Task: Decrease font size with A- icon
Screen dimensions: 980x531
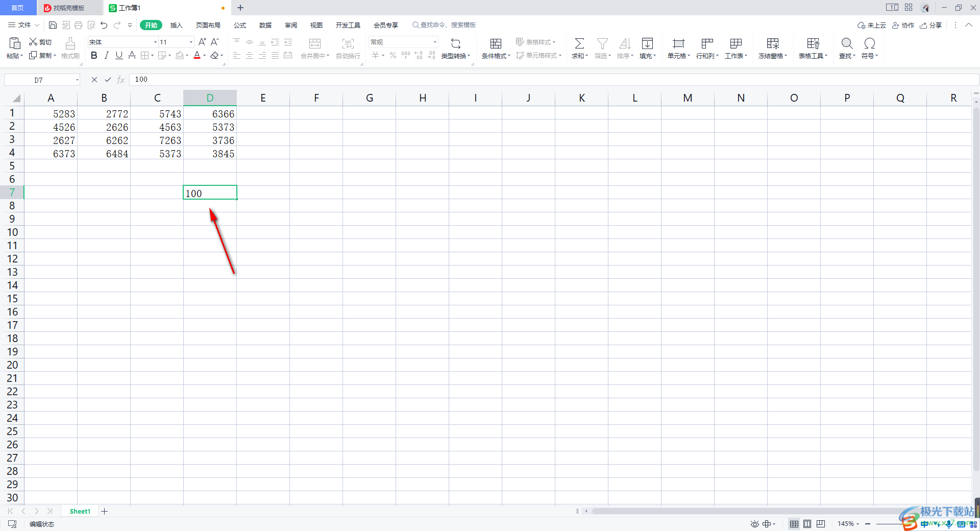Action: pos(215,42)
